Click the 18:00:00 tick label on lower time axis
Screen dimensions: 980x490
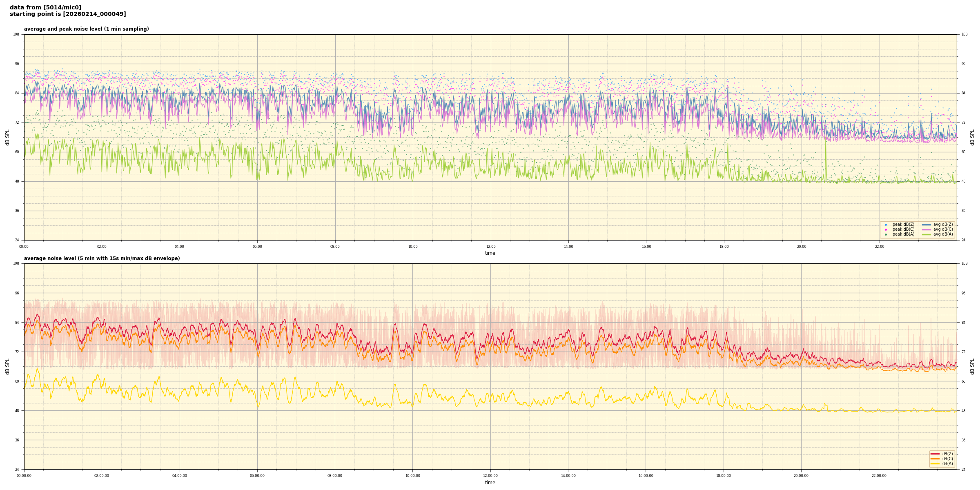pos(723,476)
